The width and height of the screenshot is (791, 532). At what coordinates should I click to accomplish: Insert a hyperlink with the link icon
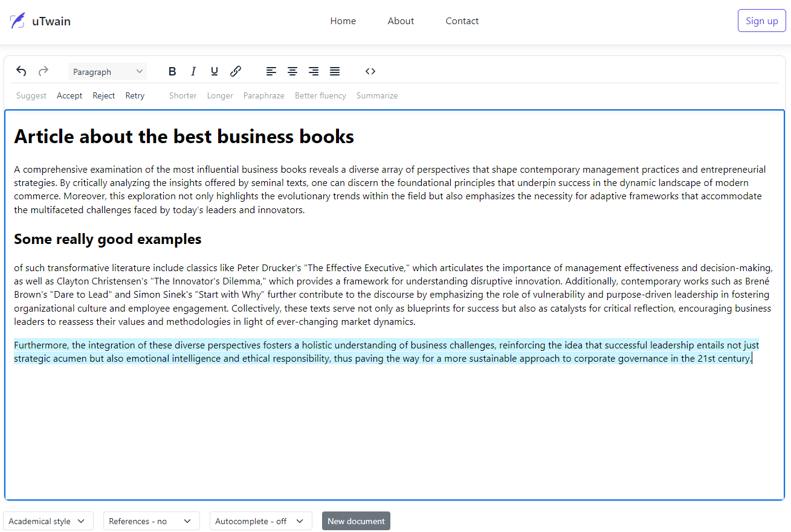coord(236,71)
